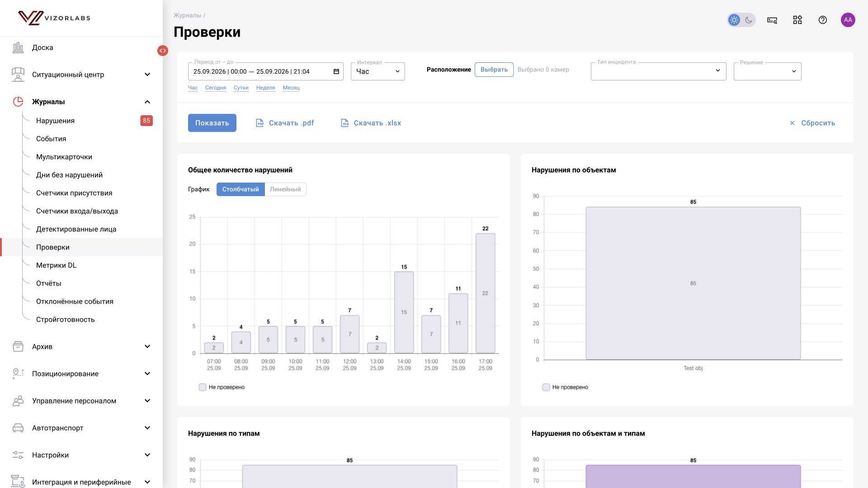Click the Показать button
This screenshot has width=868, height=488.
click(x=212, y=123)
